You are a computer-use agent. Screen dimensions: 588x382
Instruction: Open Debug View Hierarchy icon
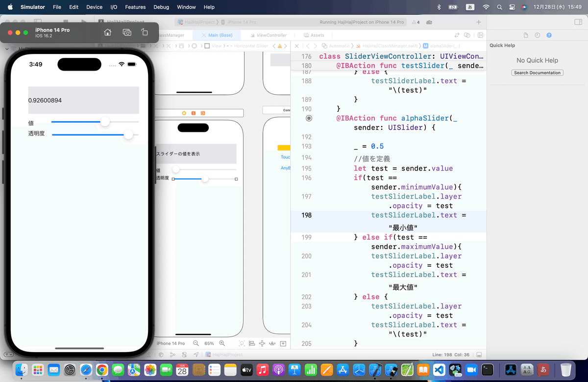coord(161,355)
